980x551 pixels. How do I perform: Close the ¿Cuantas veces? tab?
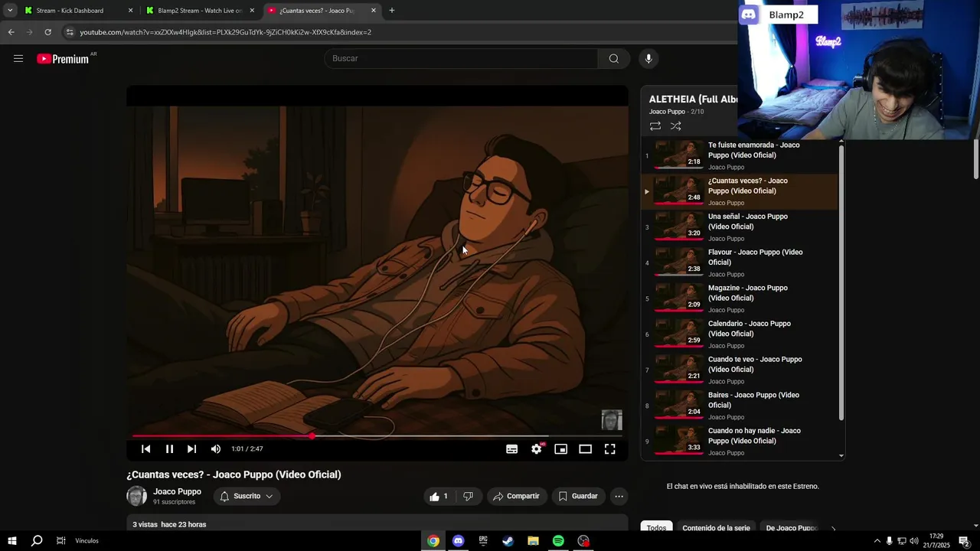click(x=374, y=11)
